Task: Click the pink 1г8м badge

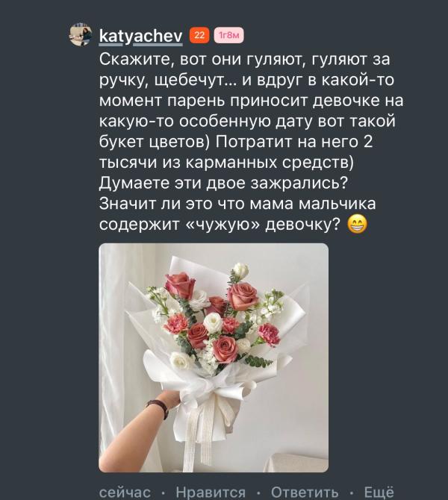Action: [x=228, y=35]
